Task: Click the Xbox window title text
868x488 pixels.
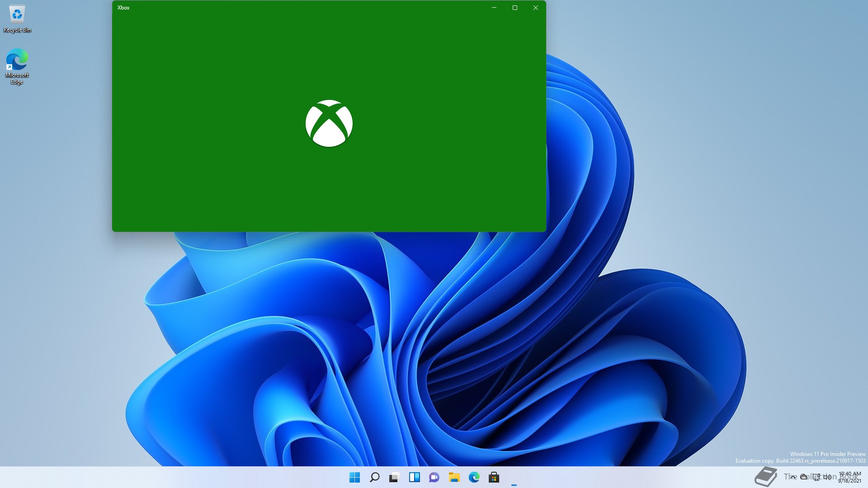Action: (x=123, y=8)
